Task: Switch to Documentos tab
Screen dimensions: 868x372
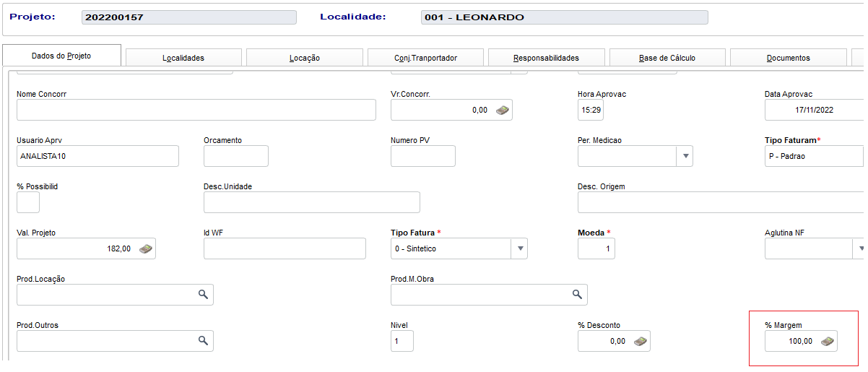Action: pos(788,58)
